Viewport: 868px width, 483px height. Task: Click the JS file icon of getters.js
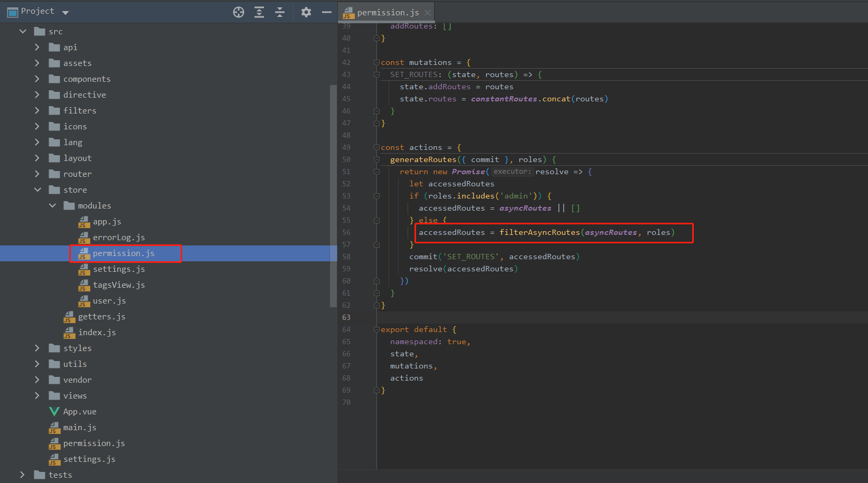tap(69, 317)
